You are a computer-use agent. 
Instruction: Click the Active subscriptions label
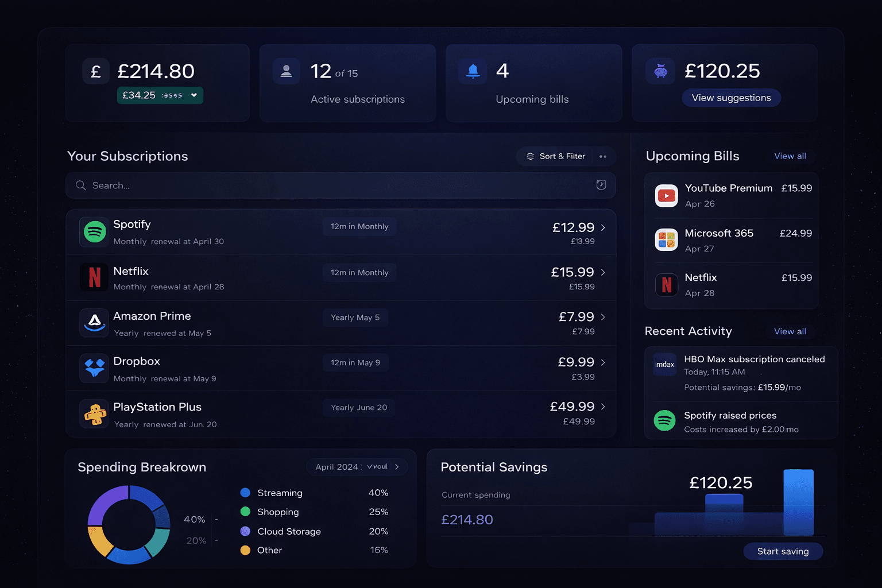(358, 99)
